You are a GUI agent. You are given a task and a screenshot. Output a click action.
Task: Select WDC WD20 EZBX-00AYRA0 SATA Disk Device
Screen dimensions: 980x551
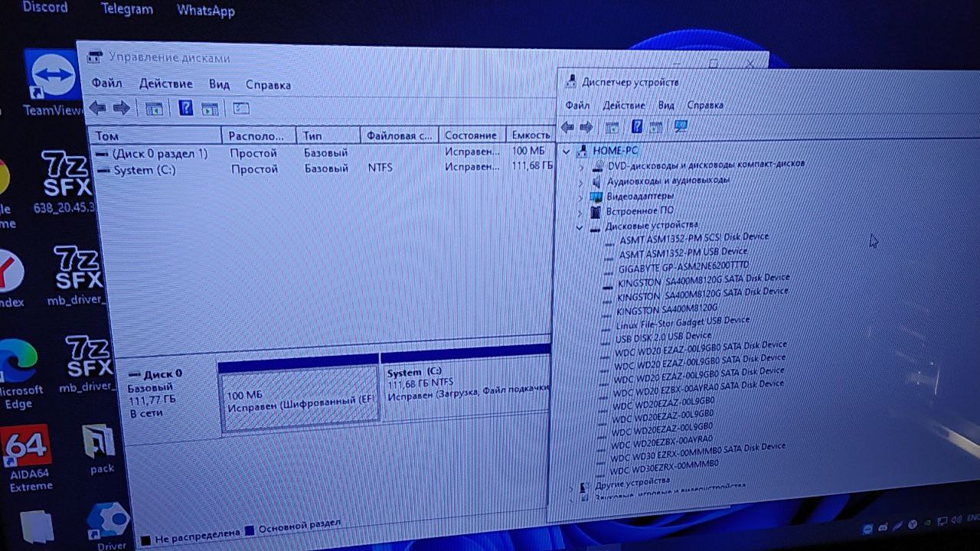coord(698,390)
